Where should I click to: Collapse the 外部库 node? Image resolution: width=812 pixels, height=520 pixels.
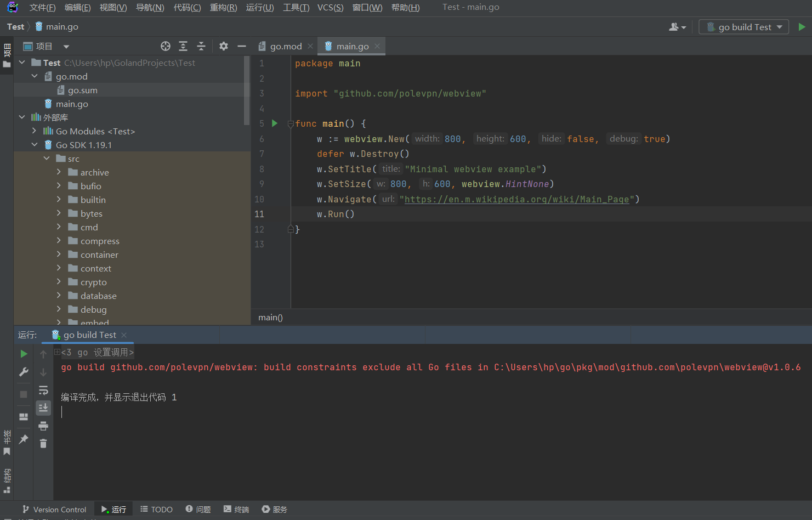coord(22,117)
